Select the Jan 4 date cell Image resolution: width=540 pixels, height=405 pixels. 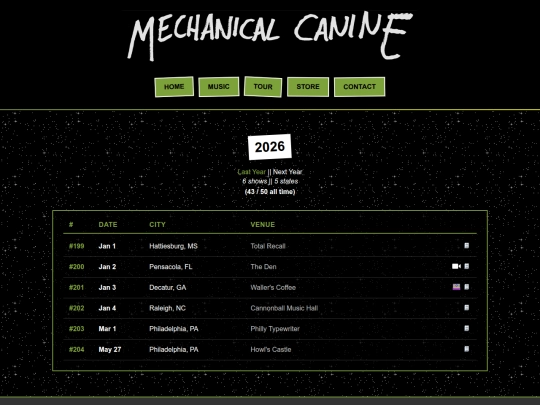coord(107,308)
